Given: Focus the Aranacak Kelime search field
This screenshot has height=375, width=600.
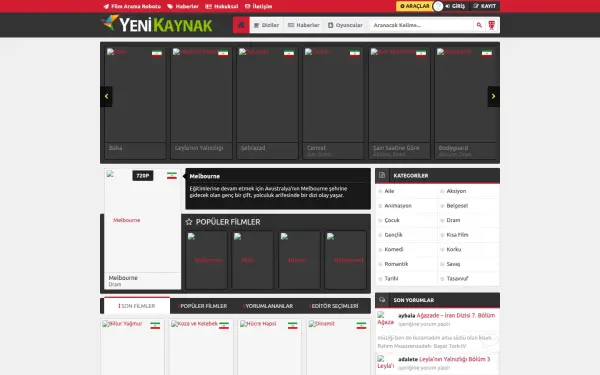Looking at the screenshot, I should [x=421, y=25].
